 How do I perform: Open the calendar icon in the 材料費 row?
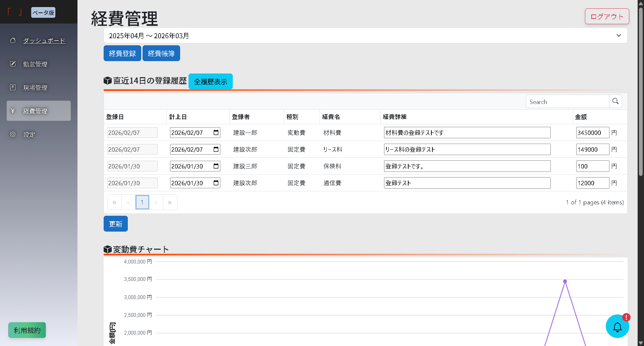point(216,133)
